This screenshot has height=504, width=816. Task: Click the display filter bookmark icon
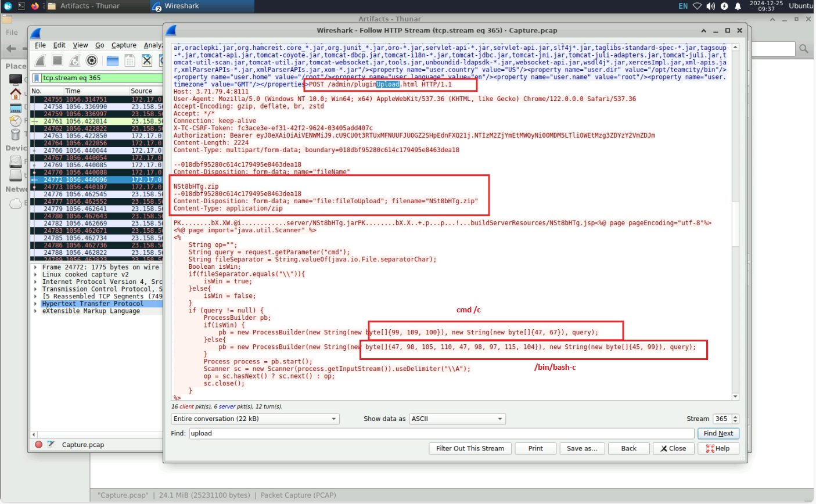coord(37,78)
